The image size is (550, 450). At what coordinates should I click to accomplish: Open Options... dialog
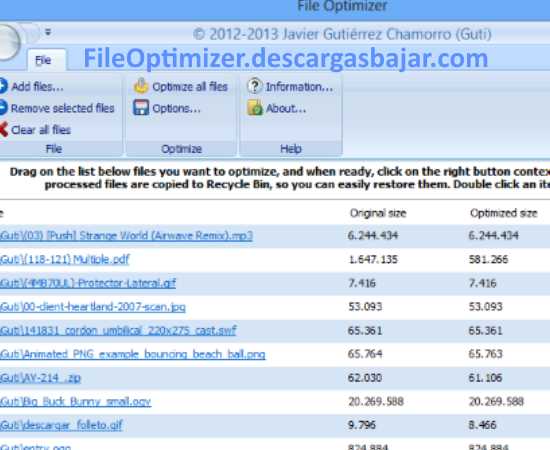(x=176, y=108)
